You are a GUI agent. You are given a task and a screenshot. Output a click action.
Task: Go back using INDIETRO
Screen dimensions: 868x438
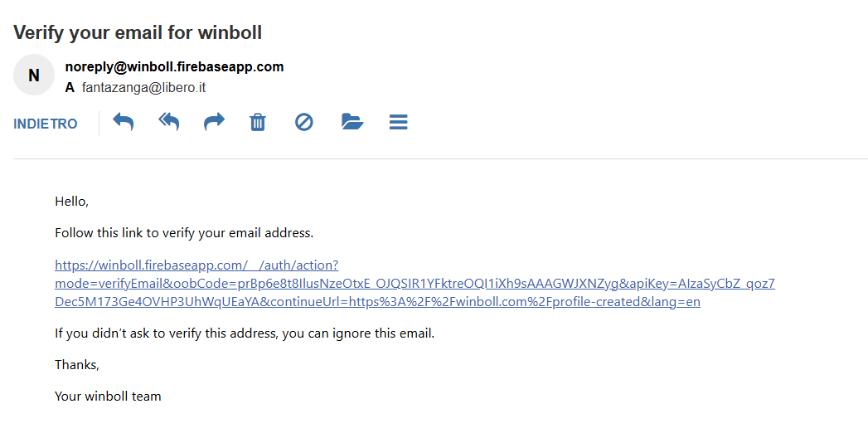click(46, 124)
